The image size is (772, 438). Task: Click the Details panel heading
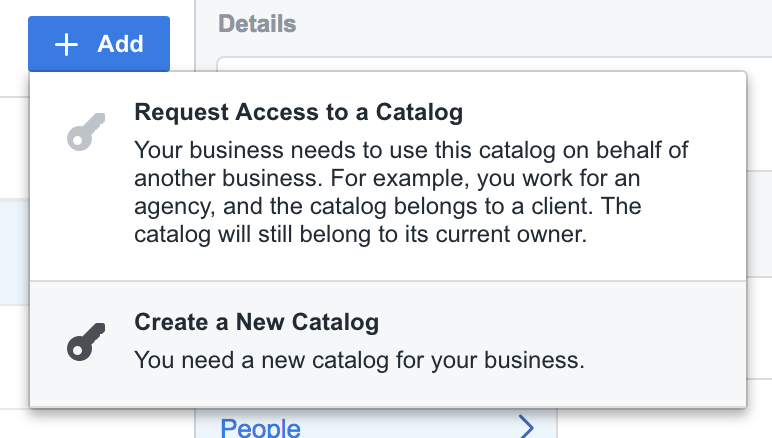tap(257, 23)
